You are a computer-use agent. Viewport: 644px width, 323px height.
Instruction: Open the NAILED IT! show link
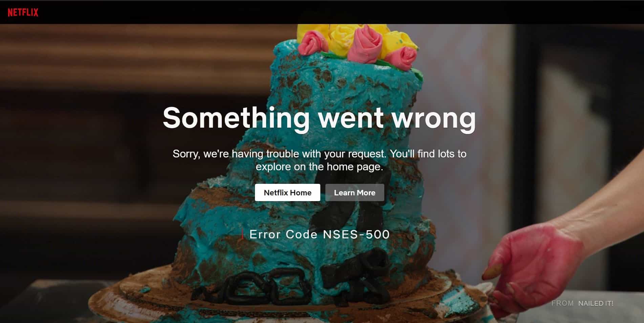click(596, 303)
